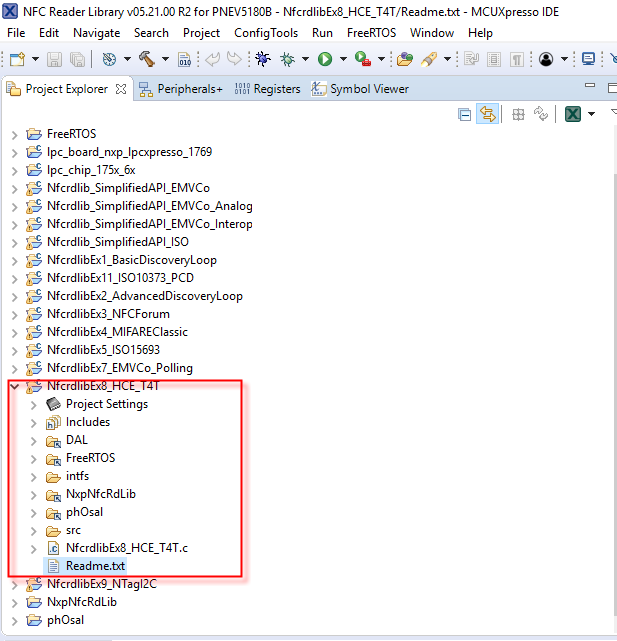Collapse the NfcrdlibEx8_HCE_T4T project
The height and width of the screenshot is (641, 617).
(15, 386)
